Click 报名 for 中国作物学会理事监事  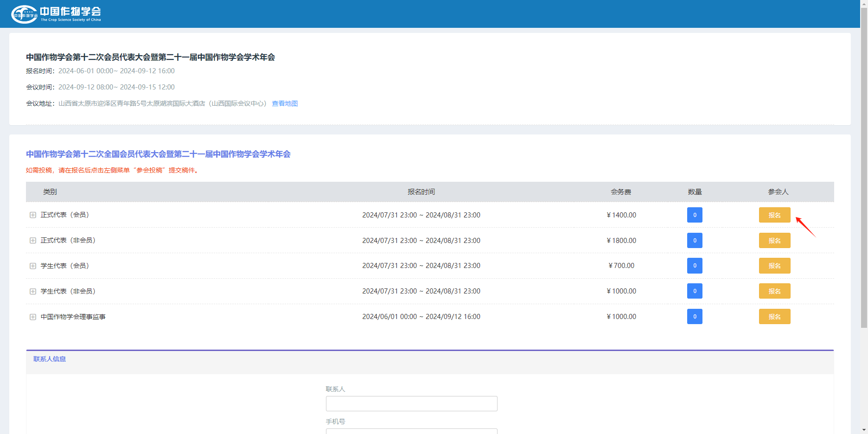(774, 317)
